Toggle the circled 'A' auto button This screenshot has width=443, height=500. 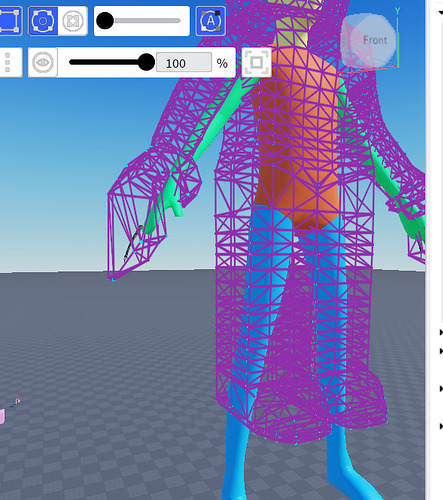(x=211, y=21)
